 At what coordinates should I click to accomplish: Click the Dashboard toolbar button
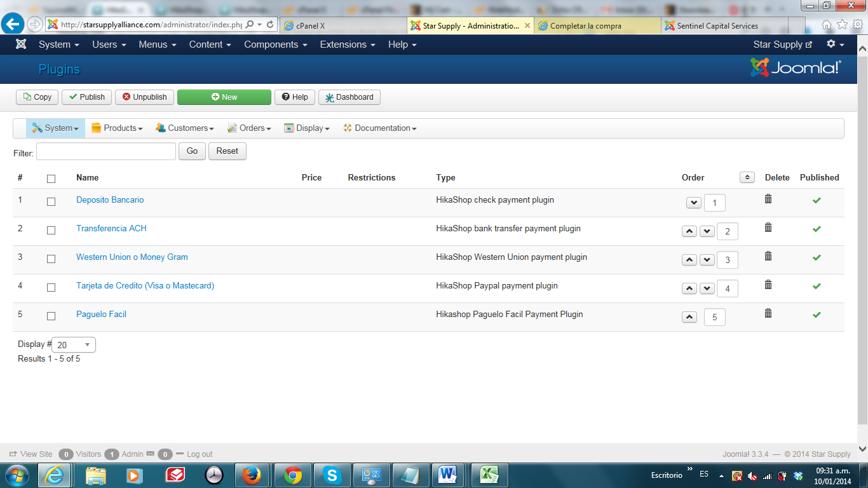click(x=349, y=97)
